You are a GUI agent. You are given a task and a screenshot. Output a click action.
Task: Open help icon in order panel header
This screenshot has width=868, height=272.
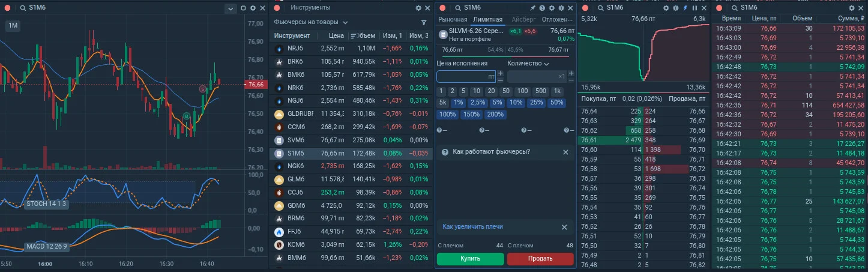click(542, 8)
